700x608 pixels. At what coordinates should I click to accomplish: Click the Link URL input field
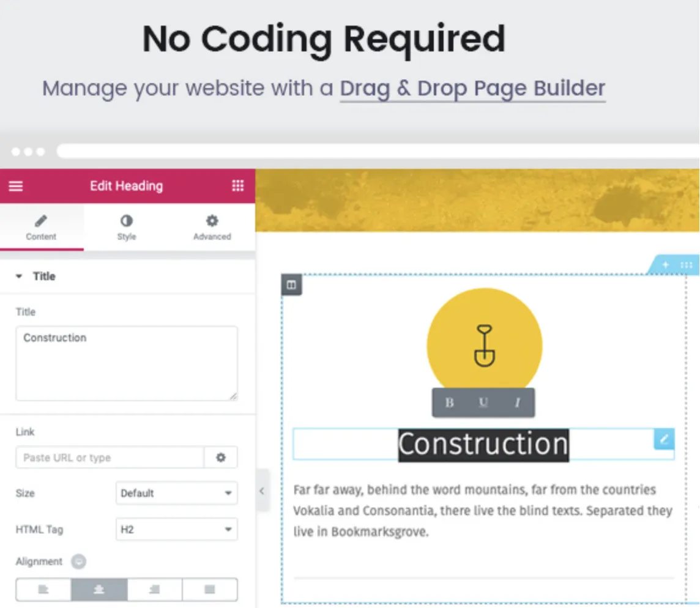click(110, 458)
